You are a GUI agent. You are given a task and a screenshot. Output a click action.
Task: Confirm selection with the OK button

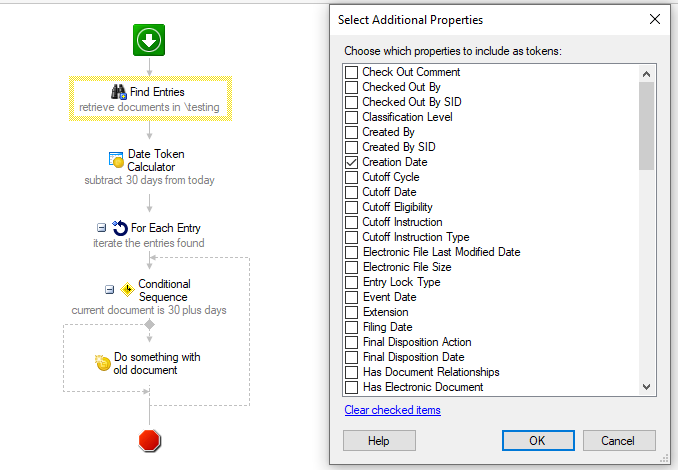(x=538, y=441)
